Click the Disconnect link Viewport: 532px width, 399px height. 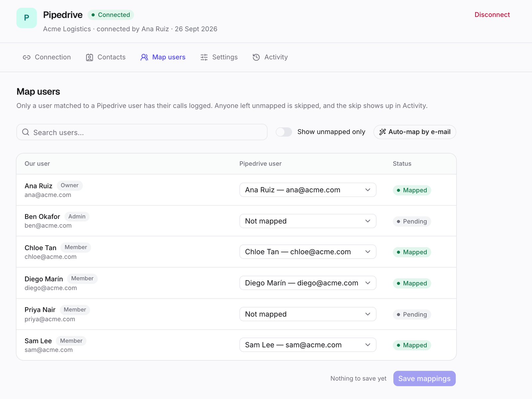tap(492, 15)
